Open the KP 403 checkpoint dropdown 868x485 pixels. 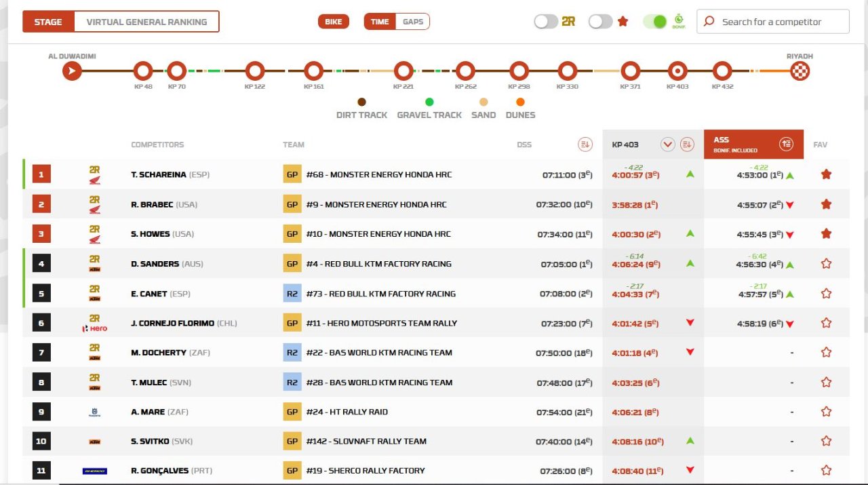pos(667,144)
